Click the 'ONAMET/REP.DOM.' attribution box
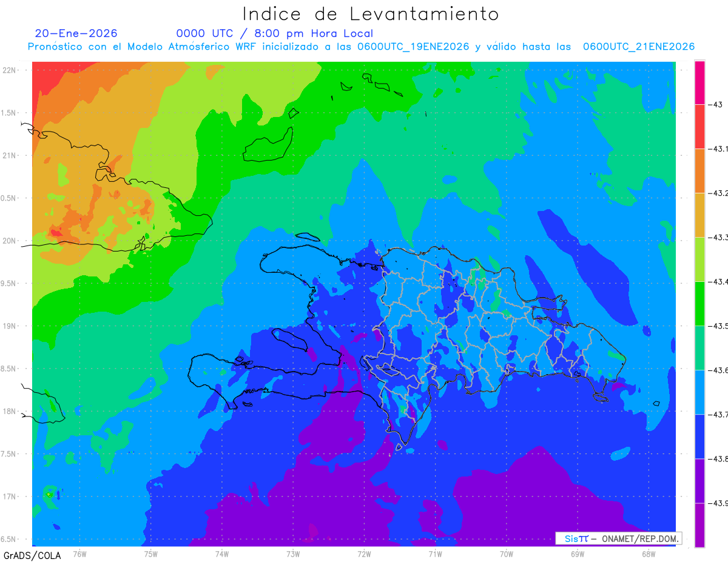Screen dimensions: 728x562 click(x=618, y=538)
